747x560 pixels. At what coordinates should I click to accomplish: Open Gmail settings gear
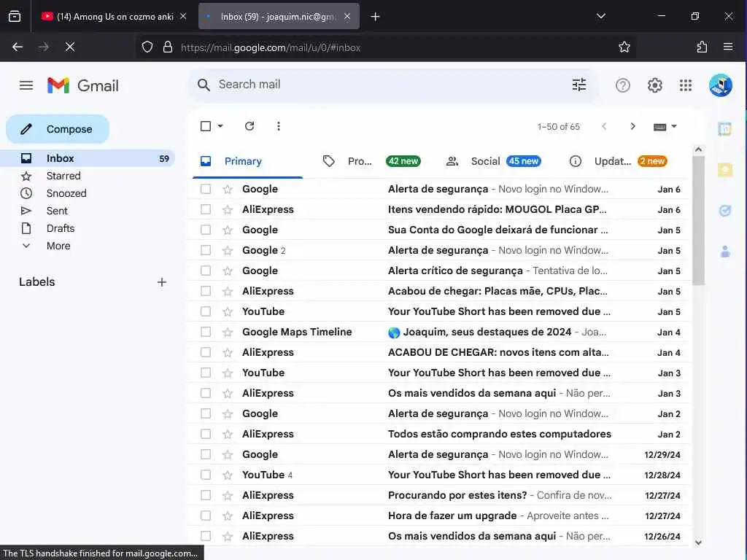click(x=654, y=86)
